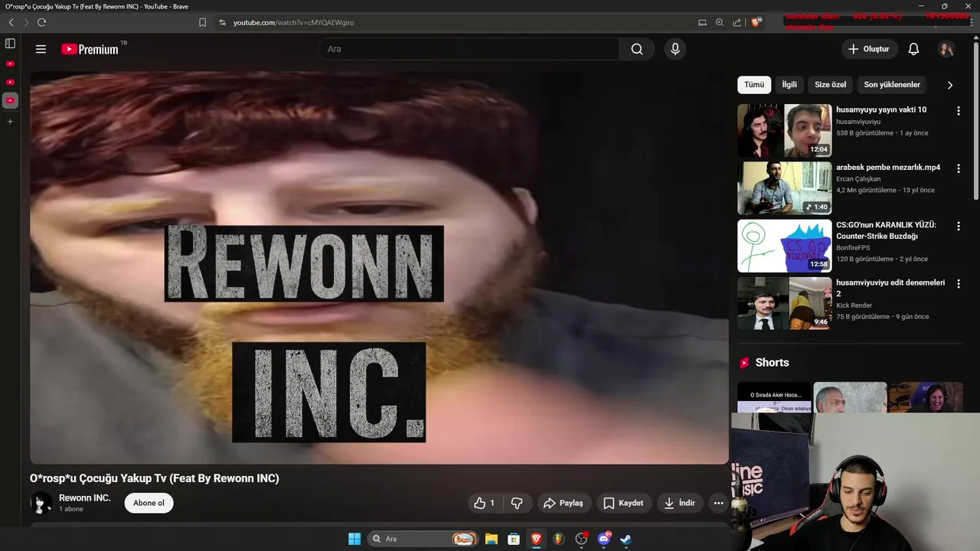Screen dimensions: 980x551
Task: Click the Oluştur create button
Action: click(868, 49)
